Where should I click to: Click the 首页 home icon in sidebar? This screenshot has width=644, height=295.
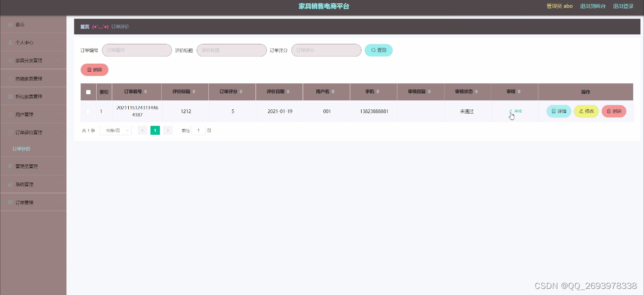tap(10, 25)
